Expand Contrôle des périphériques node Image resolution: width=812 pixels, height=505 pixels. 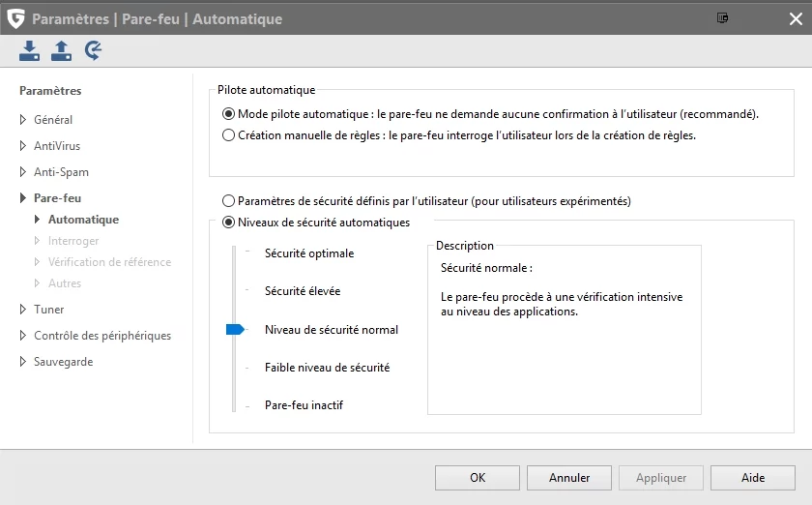click(x=23, y=336)
